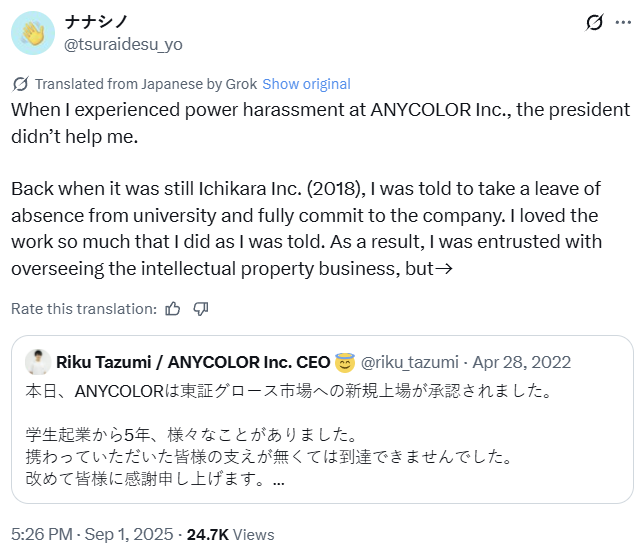The height and width of the screenshot is (552, 642).
Task: Click the angel emoji after CEO name
Action: click(346, 361)
